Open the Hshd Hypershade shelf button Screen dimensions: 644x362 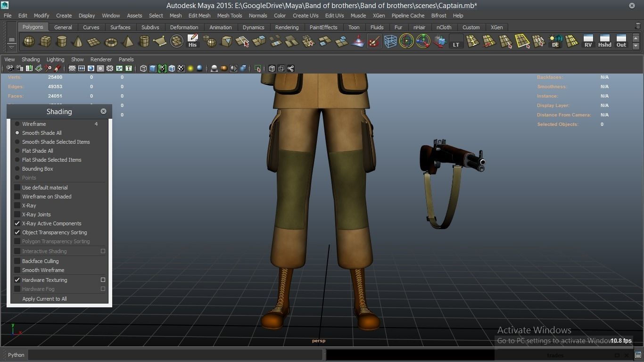tap(604, 41)
